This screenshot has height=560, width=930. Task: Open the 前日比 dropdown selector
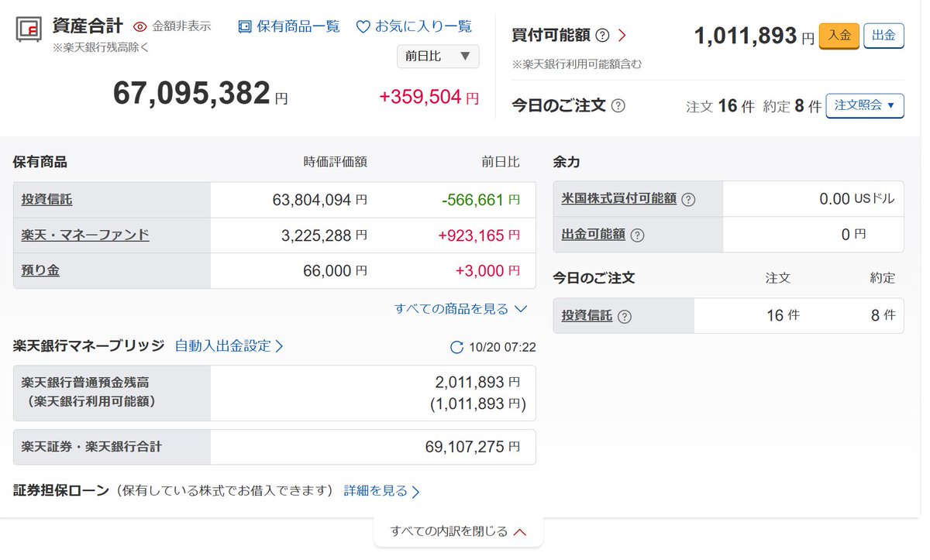tap(438, 57)
